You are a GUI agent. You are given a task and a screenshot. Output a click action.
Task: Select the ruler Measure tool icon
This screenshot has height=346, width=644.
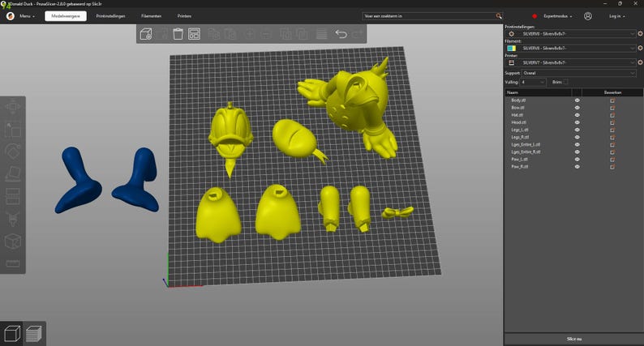coord(13,263)
